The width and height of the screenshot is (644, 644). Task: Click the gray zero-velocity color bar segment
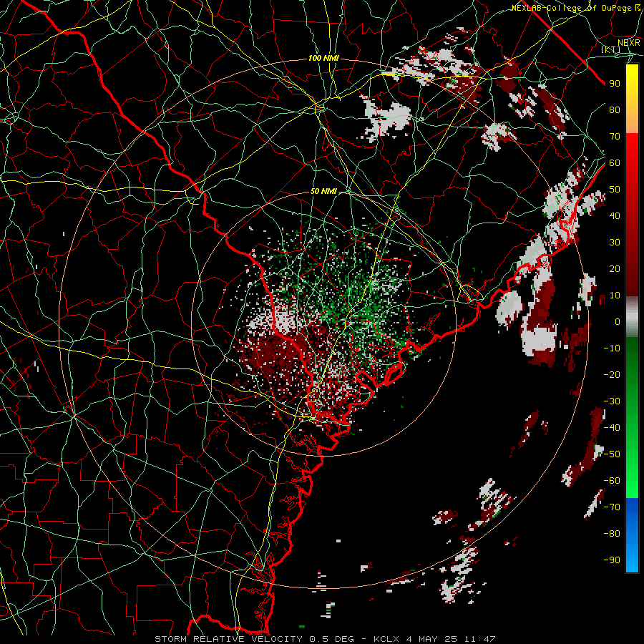[632, 316]
